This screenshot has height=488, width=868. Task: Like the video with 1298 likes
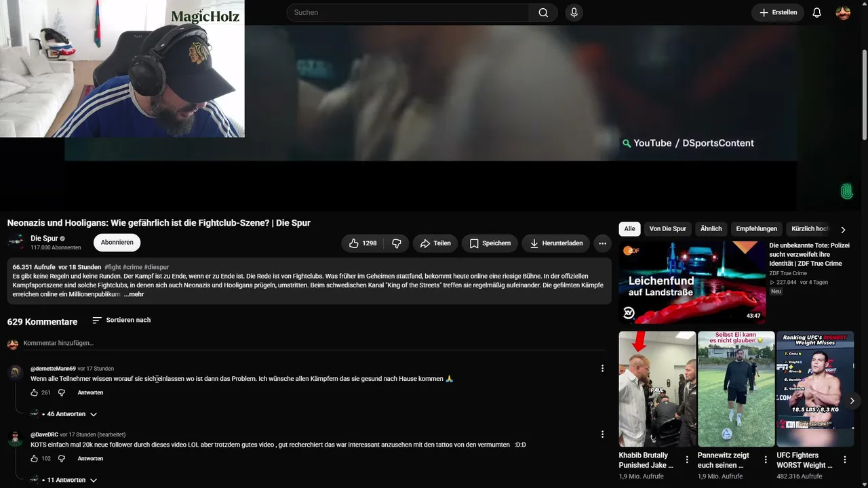pyautogui.click(x=363, y=243)
